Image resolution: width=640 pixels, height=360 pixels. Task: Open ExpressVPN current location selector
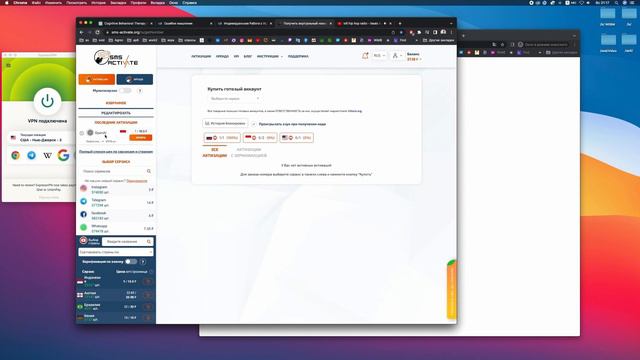click(x=41, y=138)
